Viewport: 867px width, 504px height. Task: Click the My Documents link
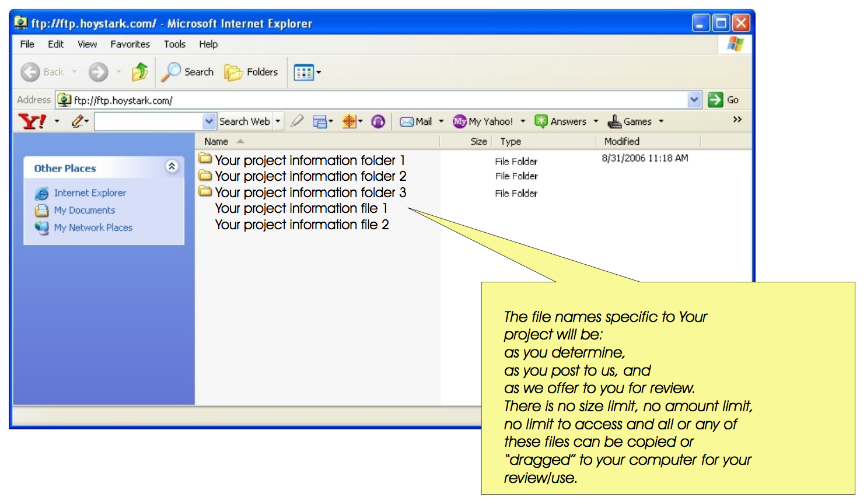tap(85, 210)
